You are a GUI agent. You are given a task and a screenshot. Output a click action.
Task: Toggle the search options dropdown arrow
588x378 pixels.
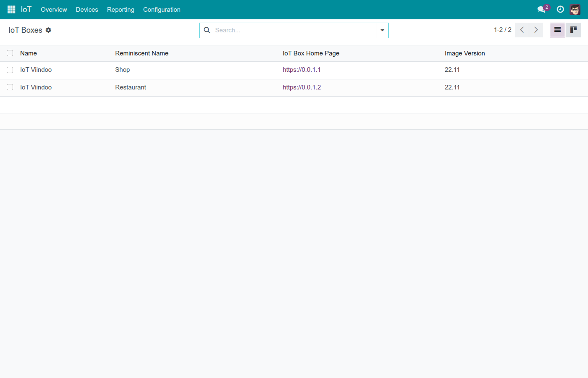coord(382,30)
